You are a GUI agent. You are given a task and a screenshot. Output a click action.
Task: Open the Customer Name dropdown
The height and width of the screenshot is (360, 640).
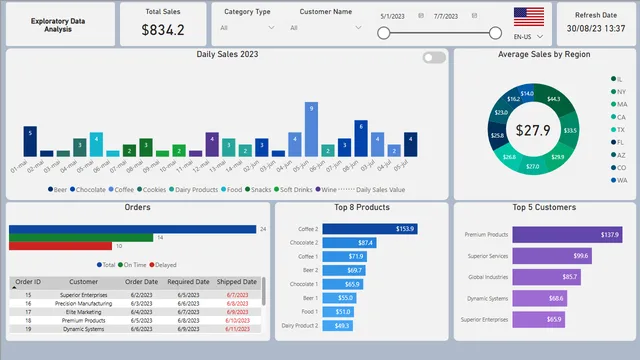(325, 28)
